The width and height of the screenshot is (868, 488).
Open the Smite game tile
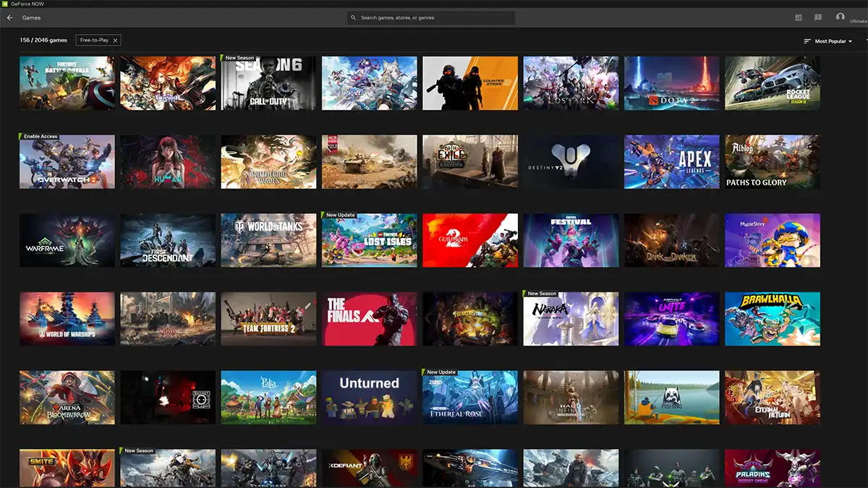67,468
